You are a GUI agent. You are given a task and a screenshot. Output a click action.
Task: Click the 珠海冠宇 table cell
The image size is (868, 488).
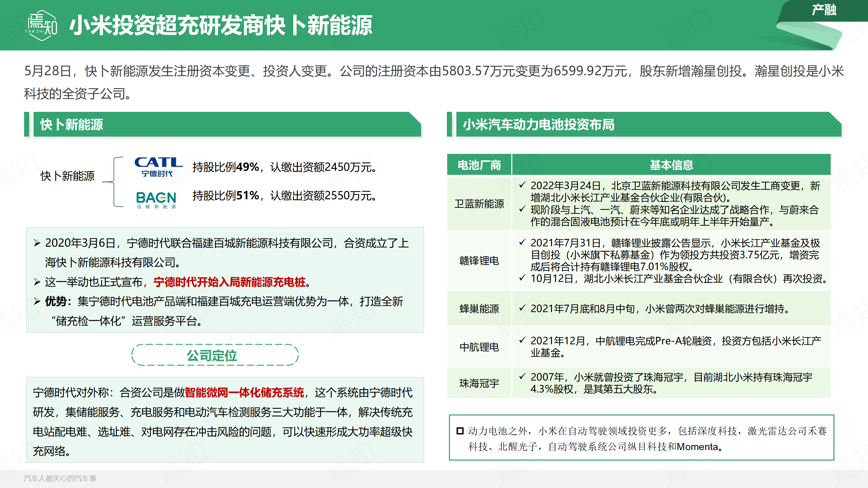(479, 383)
